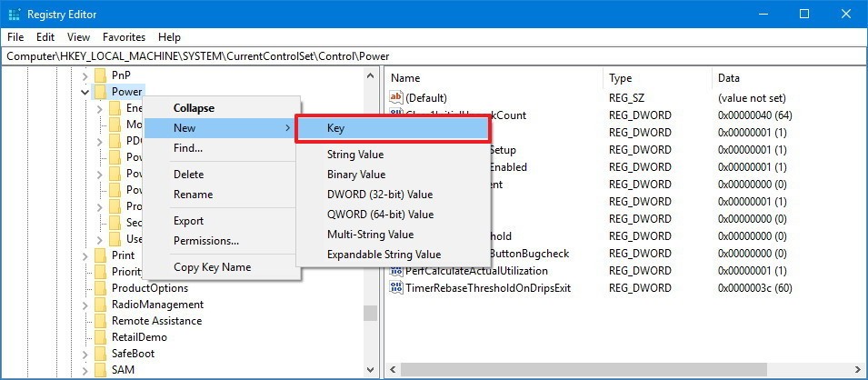The height and width of the screenshot is (380, 868).
Task: Select the TimerRebaseThresholdOnDripsExit value name
Action: pos(488,288)
